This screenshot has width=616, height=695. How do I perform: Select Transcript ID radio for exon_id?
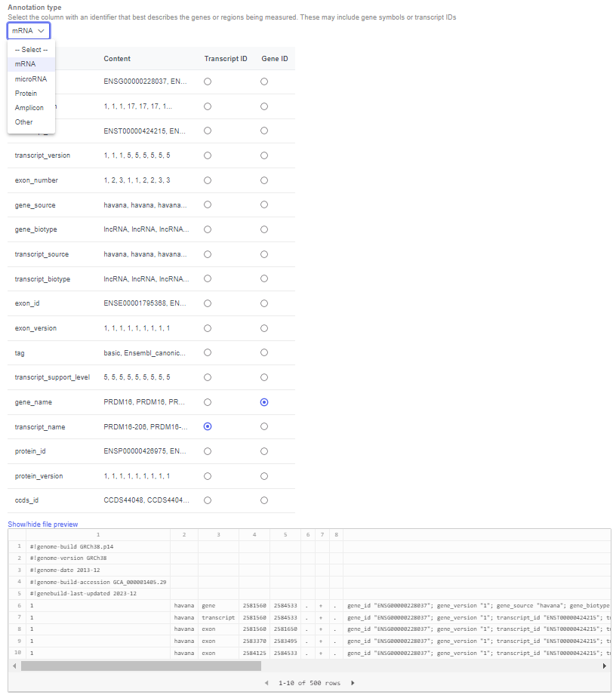click(x=208, y=303)
